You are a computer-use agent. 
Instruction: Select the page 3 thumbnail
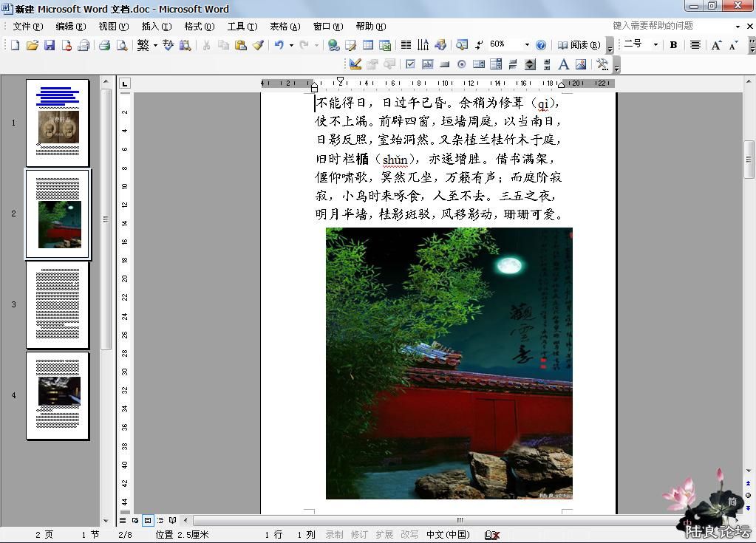58,304
